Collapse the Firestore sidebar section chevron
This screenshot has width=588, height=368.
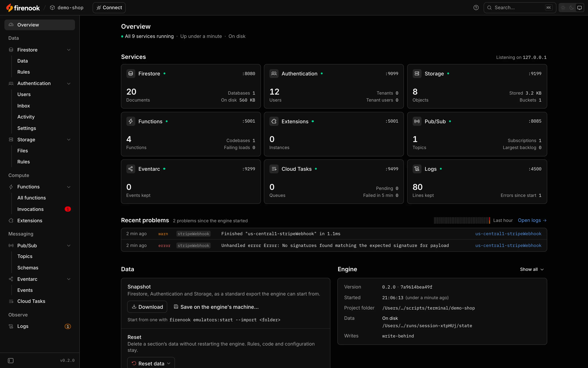(x=69, y=50)
